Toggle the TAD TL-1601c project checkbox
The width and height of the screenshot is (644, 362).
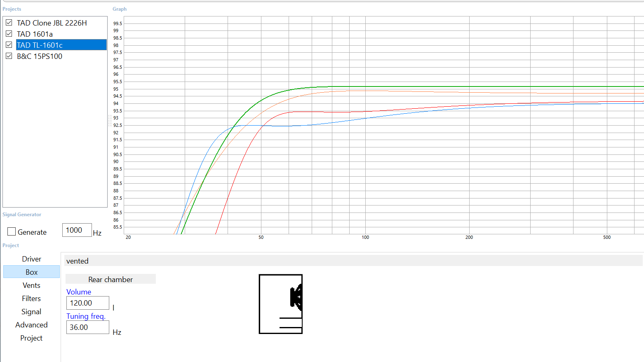tap(9, 45)
